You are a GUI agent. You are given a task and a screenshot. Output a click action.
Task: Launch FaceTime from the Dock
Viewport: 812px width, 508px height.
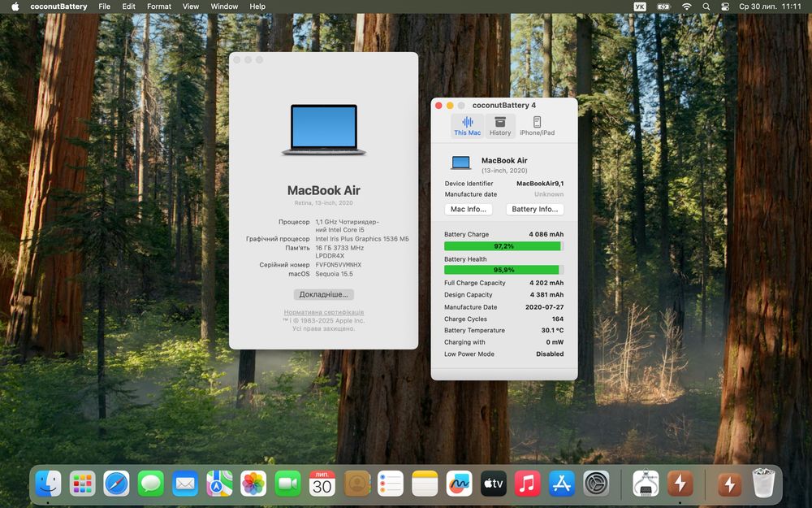click(288, 484)
